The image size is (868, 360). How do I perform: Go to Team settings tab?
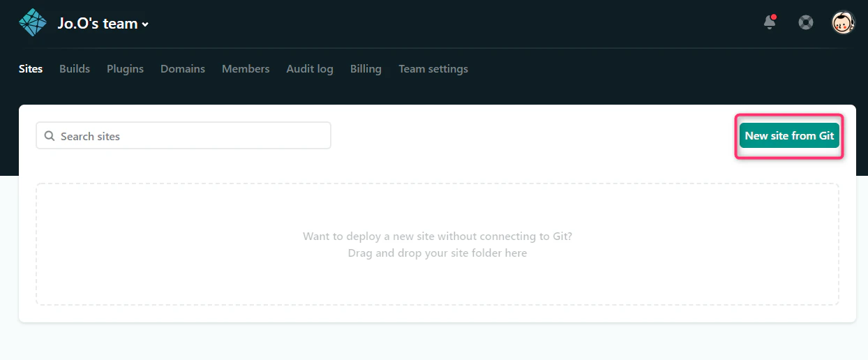coord(433,69)
